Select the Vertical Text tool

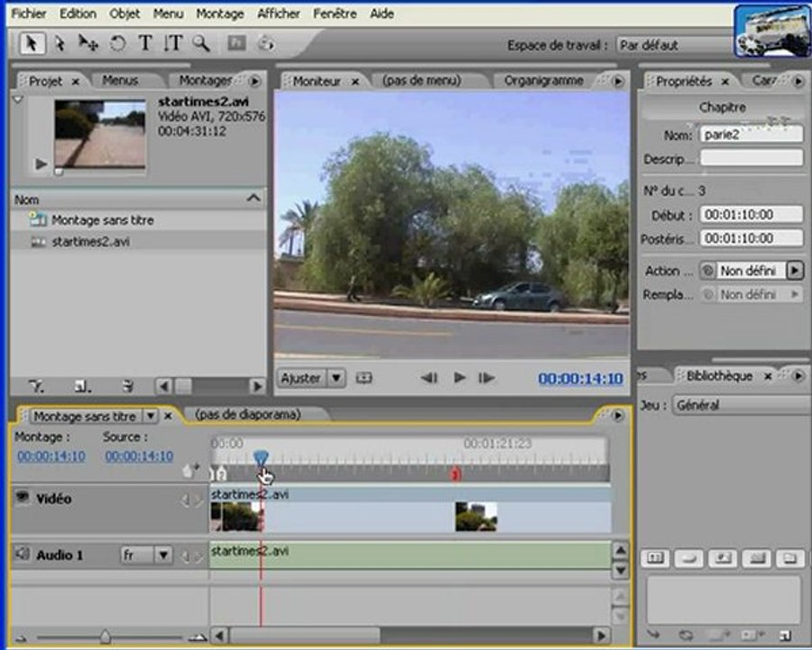tap(173, 43)
